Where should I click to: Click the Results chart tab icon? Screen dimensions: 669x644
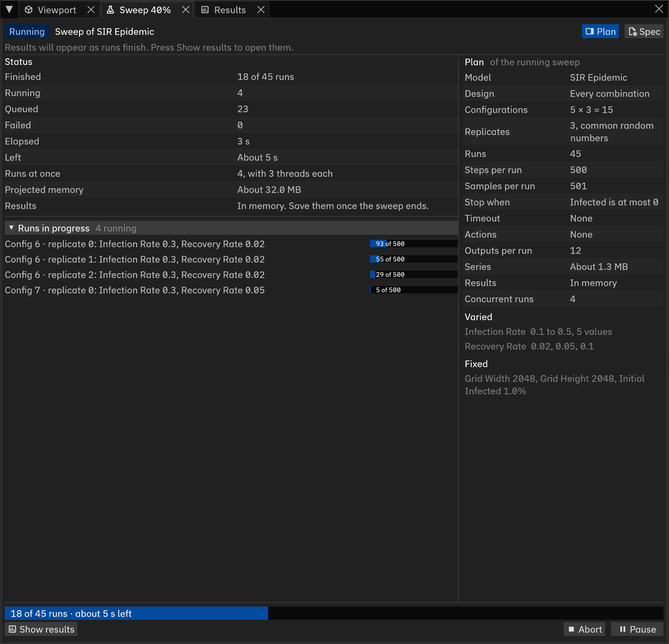205,10
